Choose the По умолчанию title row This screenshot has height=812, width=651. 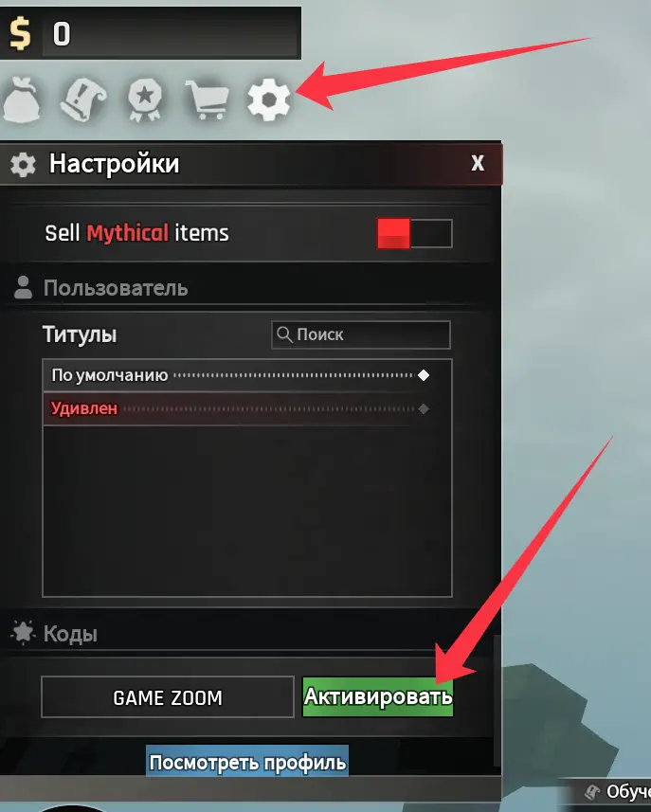click(247, 375)
